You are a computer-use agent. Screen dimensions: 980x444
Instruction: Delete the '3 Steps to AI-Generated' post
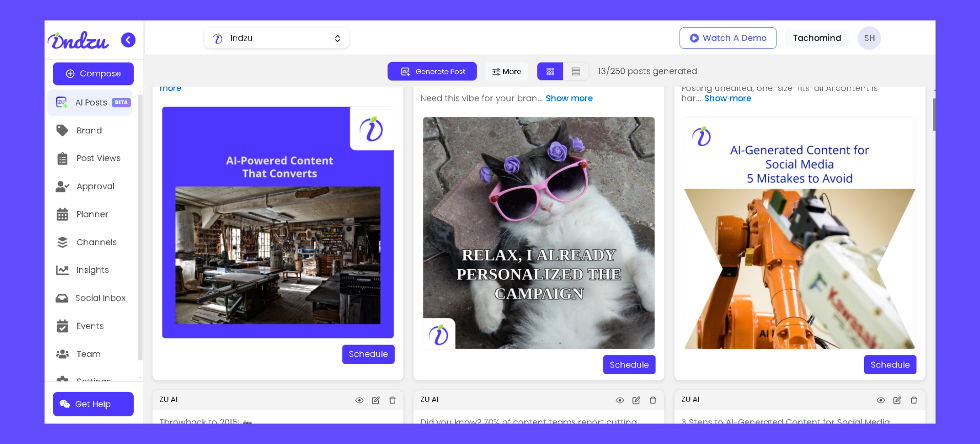(914, 400)
